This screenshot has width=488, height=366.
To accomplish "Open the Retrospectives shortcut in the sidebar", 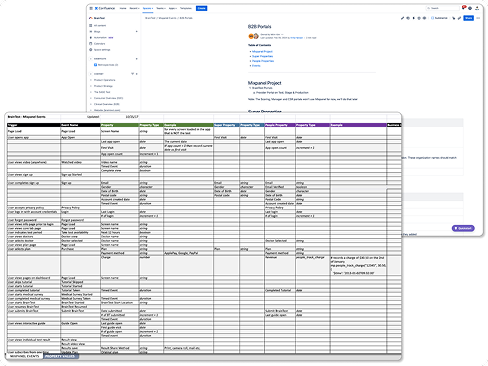I will coord(106,65).
